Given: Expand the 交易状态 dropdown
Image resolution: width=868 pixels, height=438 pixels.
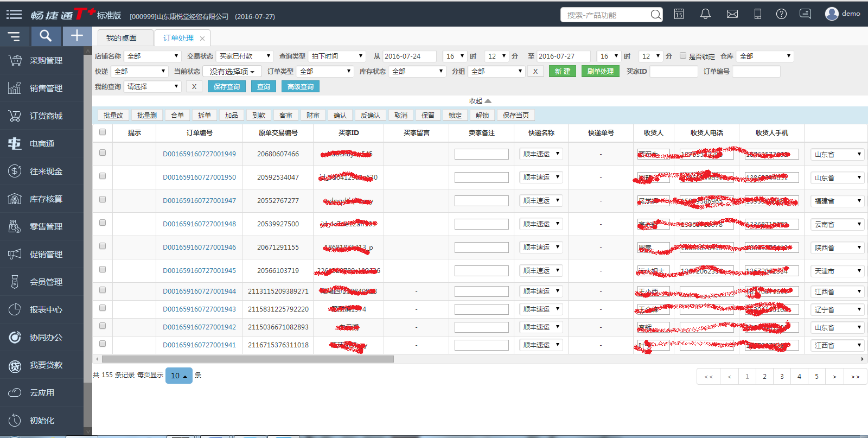Looking at the screenshot, I should [x=244, y=56].
